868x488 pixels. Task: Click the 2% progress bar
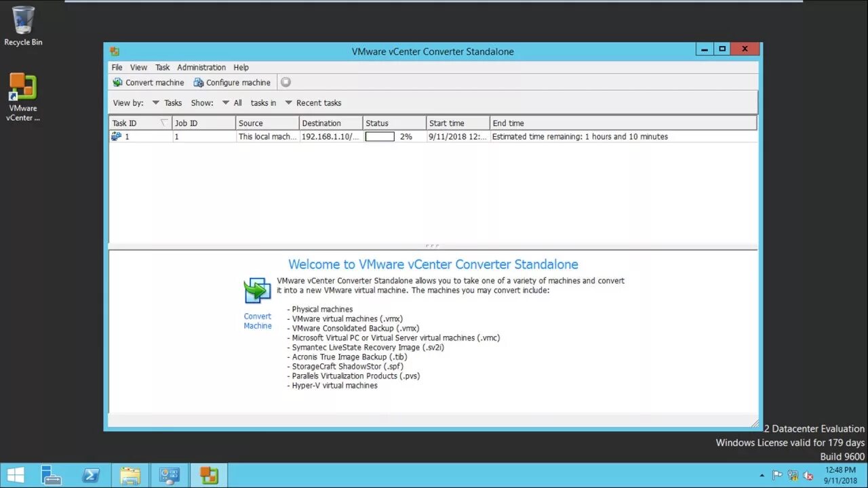[380, 136]
